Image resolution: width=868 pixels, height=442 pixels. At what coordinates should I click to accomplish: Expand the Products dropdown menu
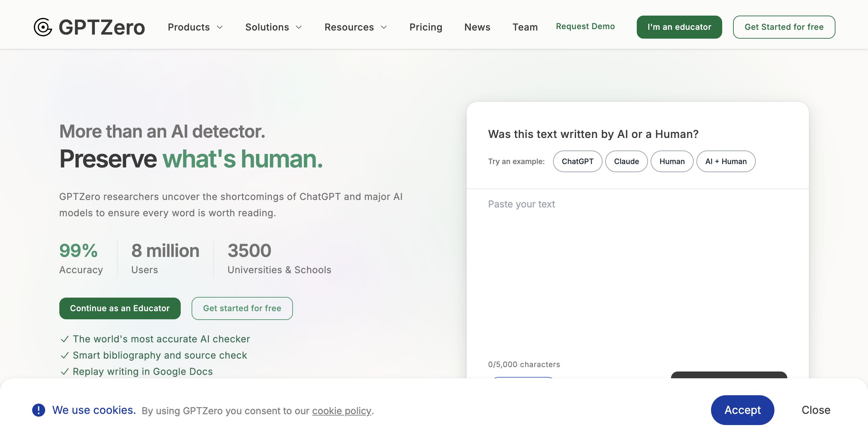[195, 27]
